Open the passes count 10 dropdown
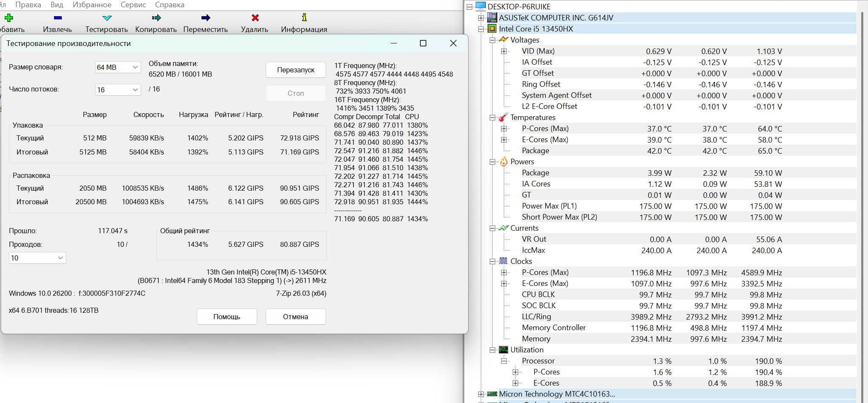 click(37, 258)
